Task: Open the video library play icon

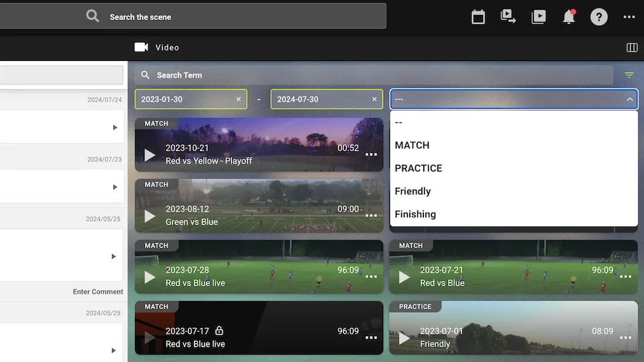Action: [x=539, y=17]
